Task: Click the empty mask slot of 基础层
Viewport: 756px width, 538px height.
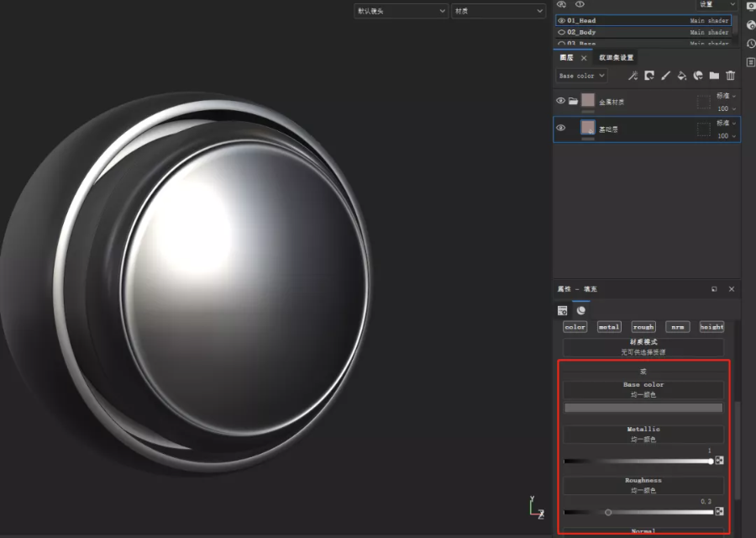Action: pyautogui.click(x=703, y=129)
